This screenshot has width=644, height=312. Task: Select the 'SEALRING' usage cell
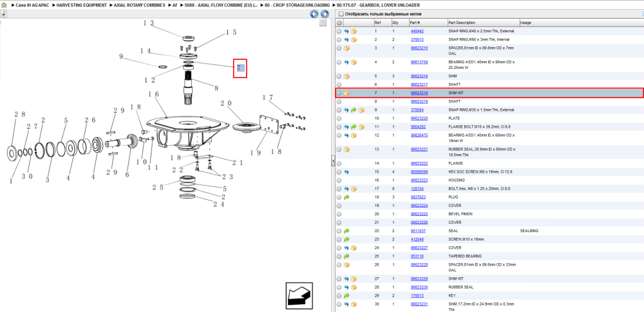[x=529, y=231]
